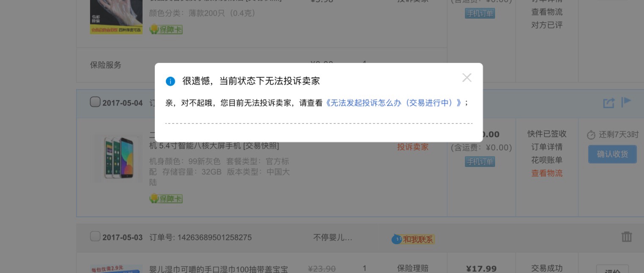Open 查看物流 for the phone order
Image resolution: width=644 pixels, height=273 pixels.
pyautogui.click(x=547, y=173)
